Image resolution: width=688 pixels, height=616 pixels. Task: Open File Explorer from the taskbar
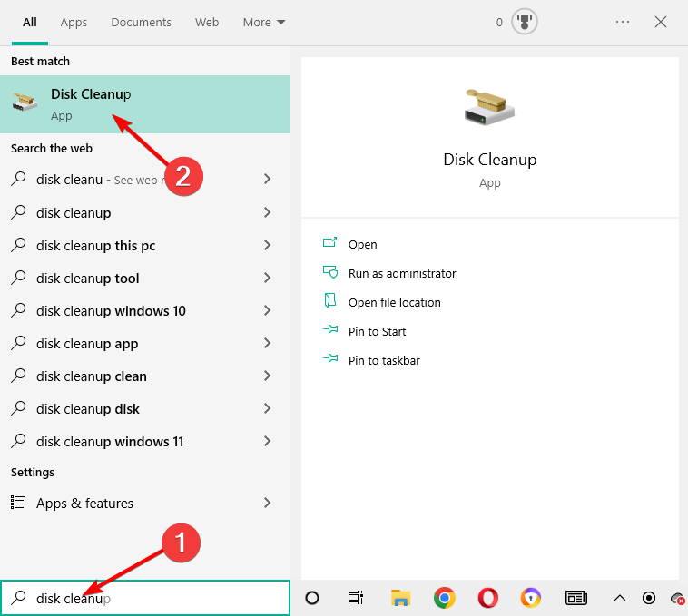[x=400, y=598]
